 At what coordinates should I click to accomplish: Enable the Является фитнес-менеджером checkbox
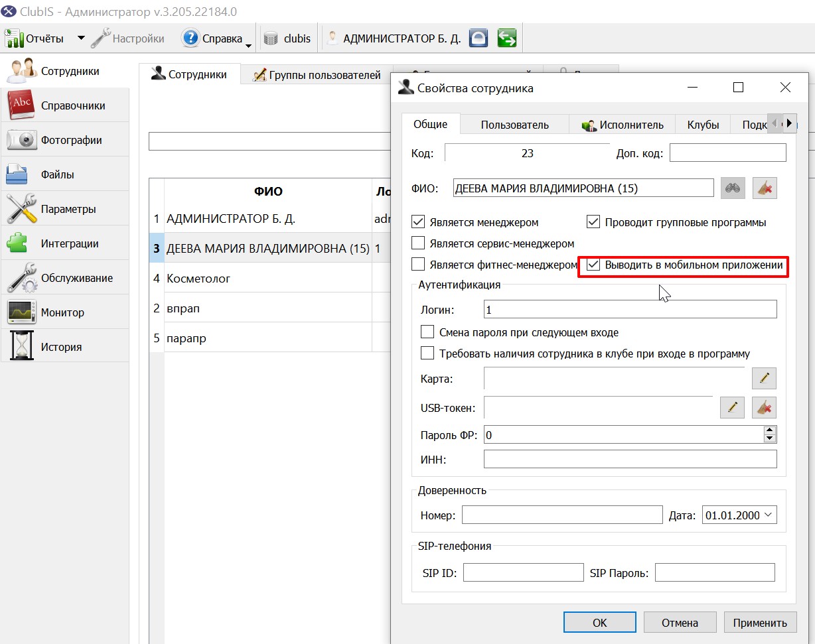[418, 265]
